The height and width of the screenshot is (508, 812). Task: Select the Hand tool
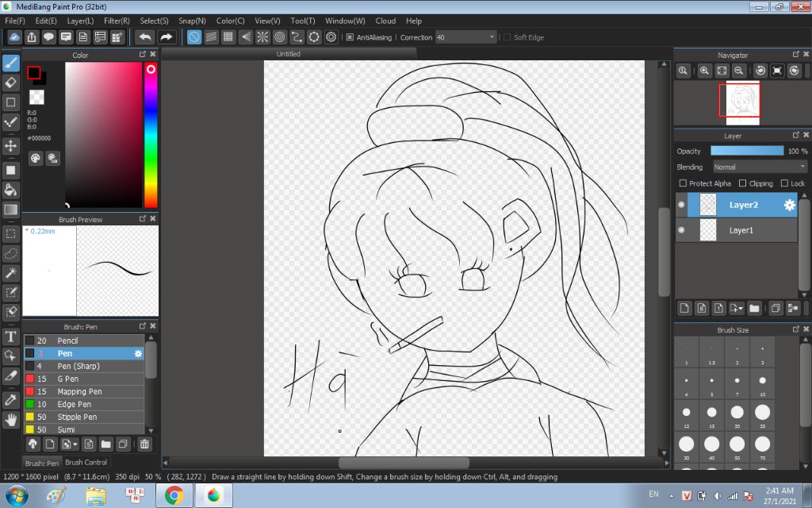coord(11,419)
